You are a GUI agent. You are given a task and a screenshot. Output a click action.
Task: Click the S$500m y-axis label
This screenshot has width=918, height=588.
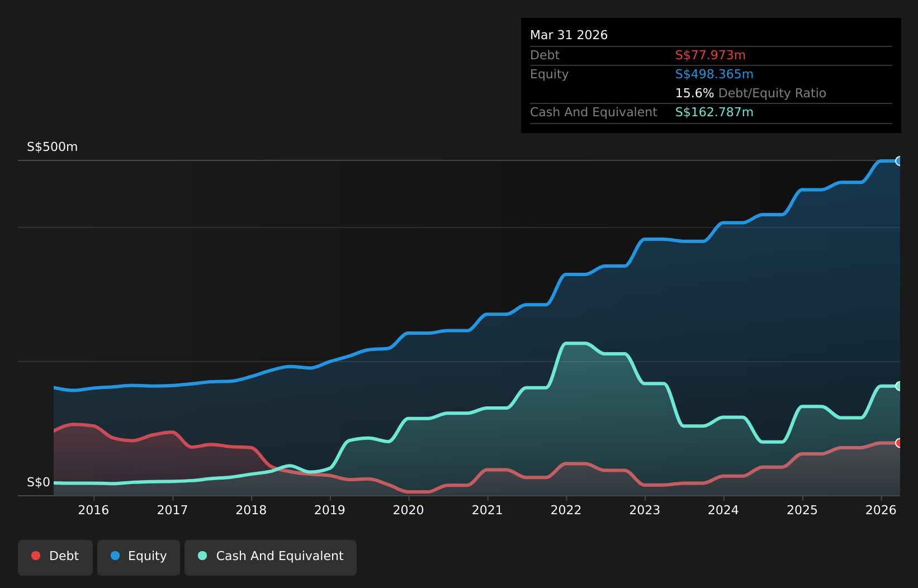point(53,147)
